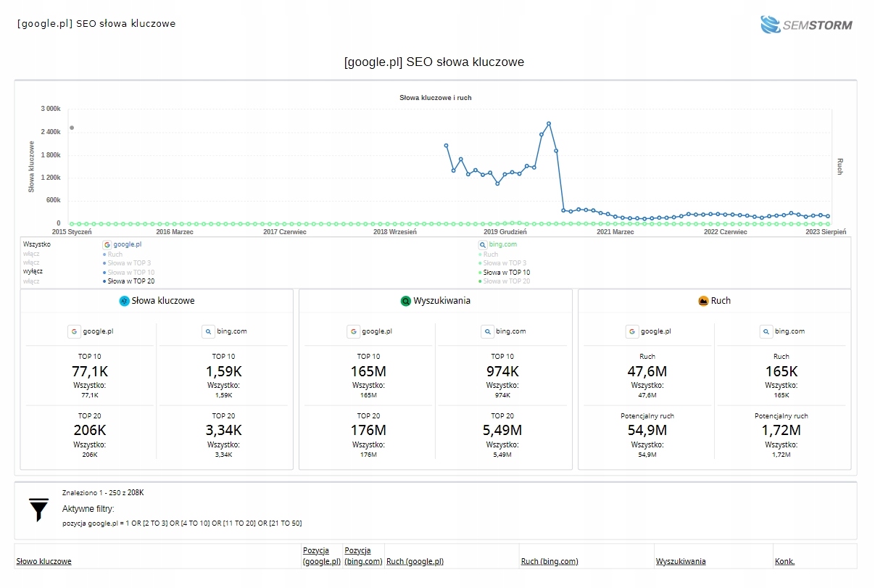Viewport: 875px width, 588px height.
Task: Sort by "Słowo kluczowe" column header
Action: coord(43,562)
